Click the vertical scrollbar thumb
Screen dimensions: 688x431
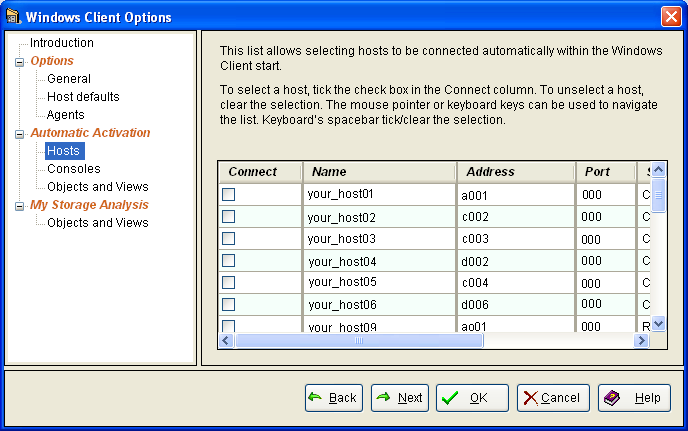[x=658, y=195]
